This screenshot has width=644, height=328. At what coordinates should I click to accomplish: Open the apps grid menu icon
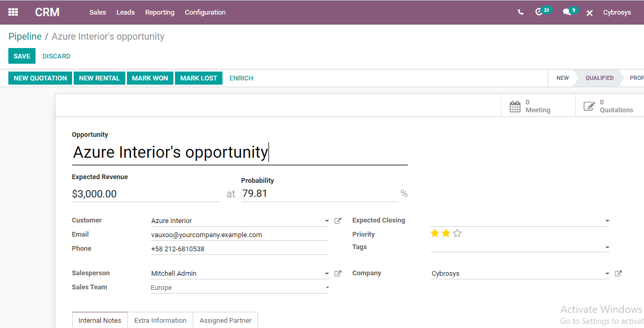[13, 12]
